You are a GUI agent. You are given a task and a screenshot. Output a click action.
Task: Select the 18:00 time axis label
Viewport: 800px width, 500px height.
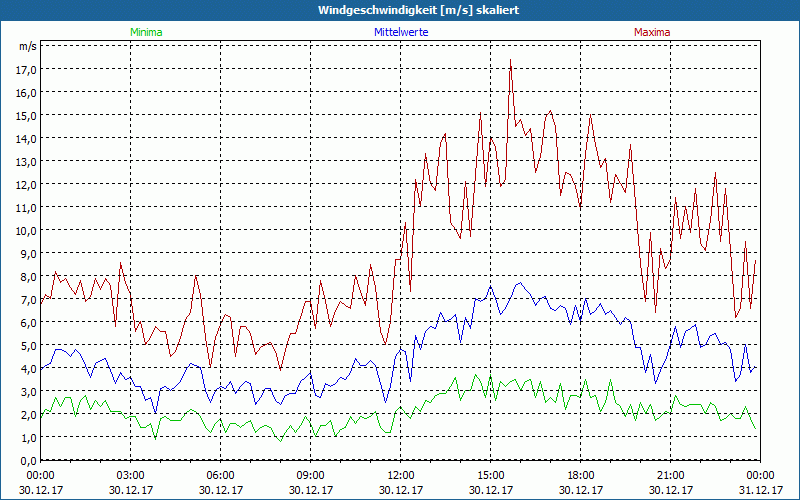[x=581, y=475]
